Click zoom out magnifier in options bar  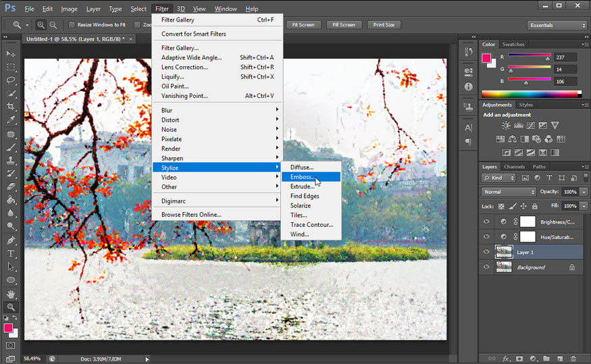pos(53,25)
